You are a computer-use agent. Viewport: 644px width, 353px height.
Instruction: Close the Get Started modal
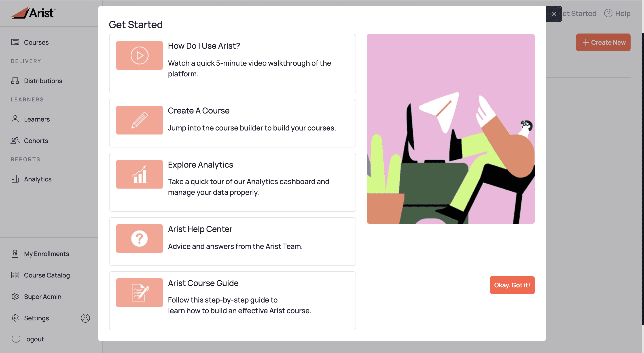[x=554, y=14]
